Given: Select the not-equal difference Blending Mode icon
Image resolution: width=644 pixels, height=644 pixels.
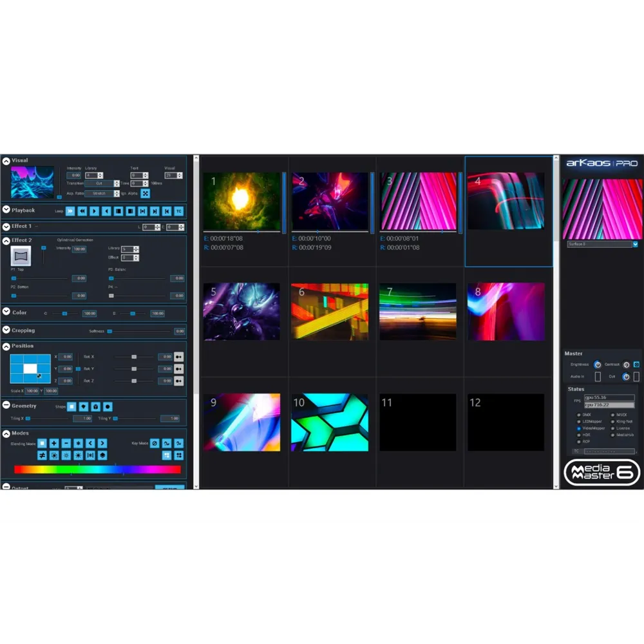Looking at the screenshot, I should 42,455.
